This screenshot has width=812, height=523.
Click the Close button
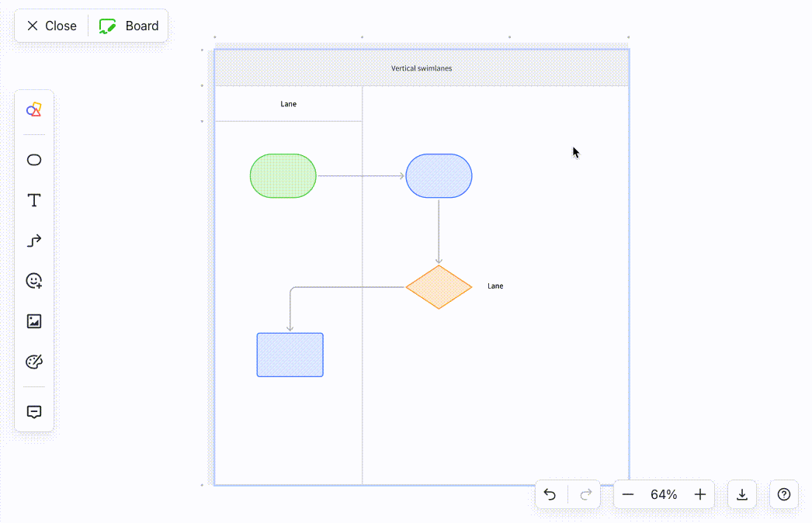pos(50,26)
